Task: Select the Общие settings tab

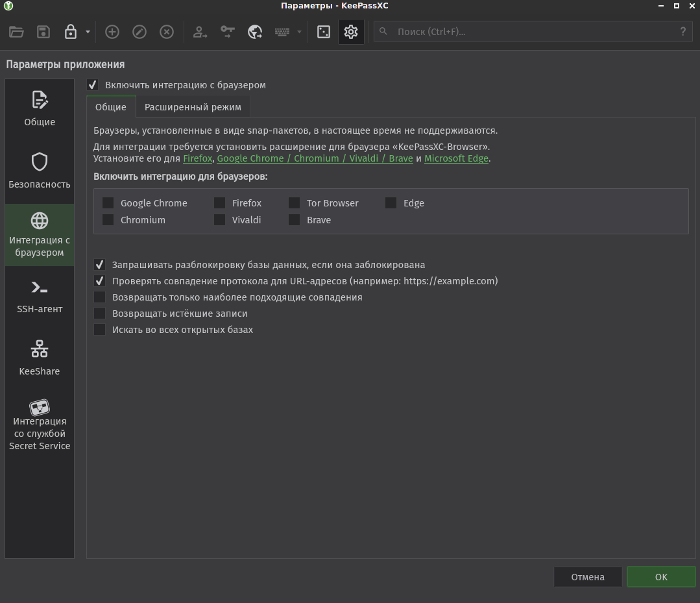Action: pyautogui.click(x=110, y=106)
